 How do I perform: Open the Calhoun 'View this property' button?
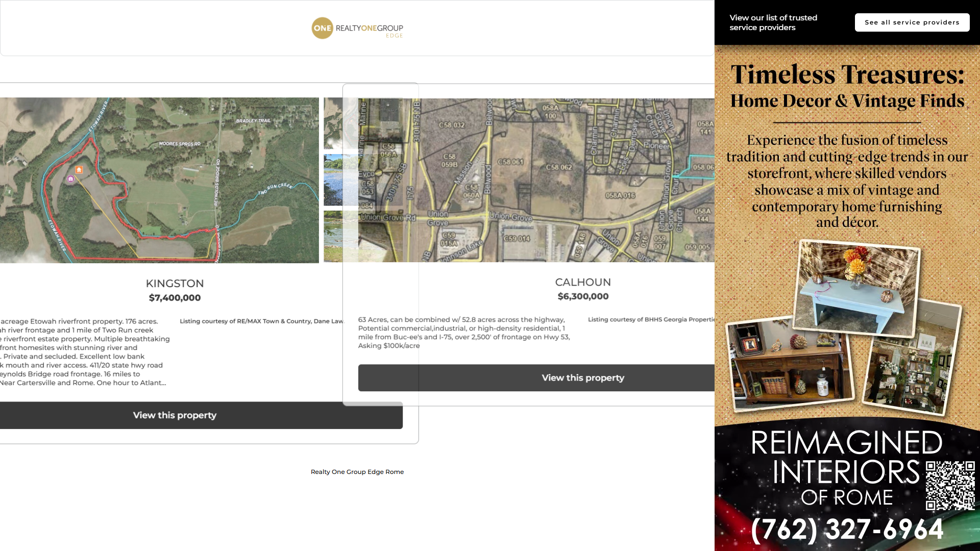(x=583, y=378)
